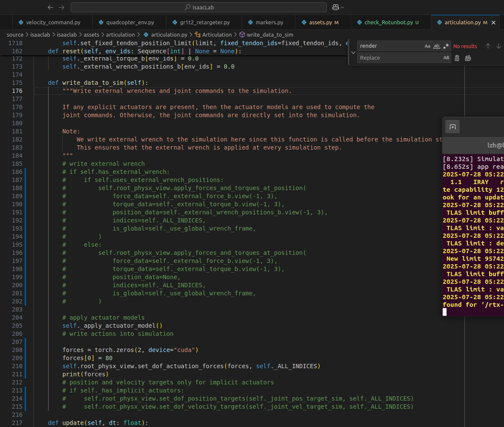The height and width of the screenshot is (427, 504).
Task: Click the 'No results' find status text
Action: tap(465, 46)
